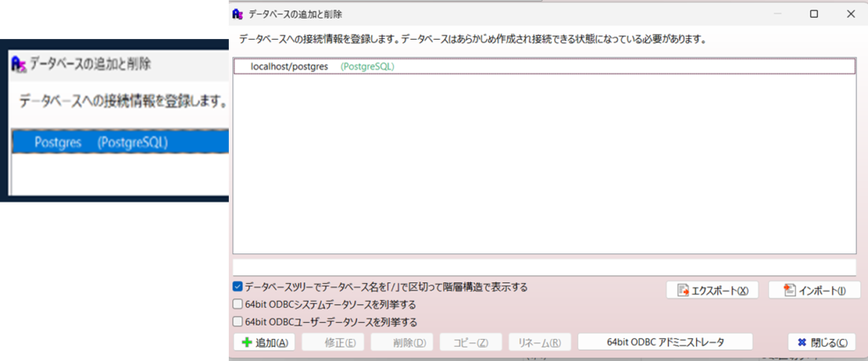The height and width of the screenshot is (361, 868).
Task: Click the 削除(D) delete button
Action: [x=403, y=342]
